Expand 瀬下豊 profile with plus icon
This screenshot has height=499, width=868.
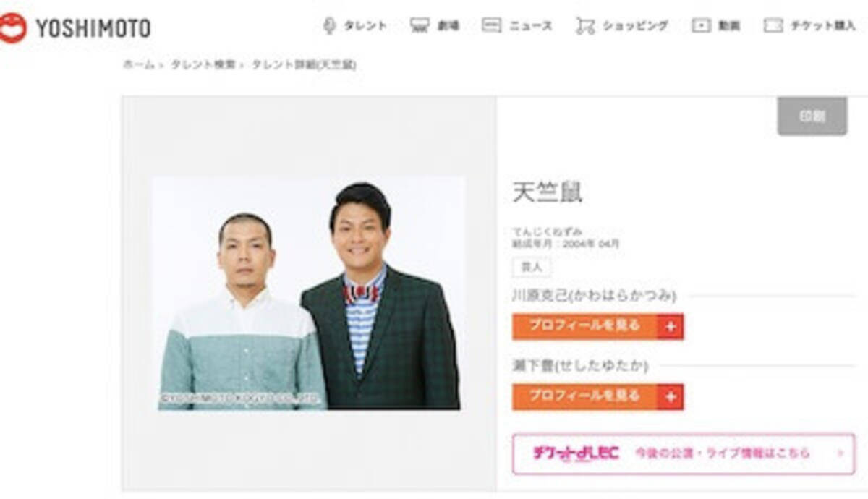pos(671,397)
